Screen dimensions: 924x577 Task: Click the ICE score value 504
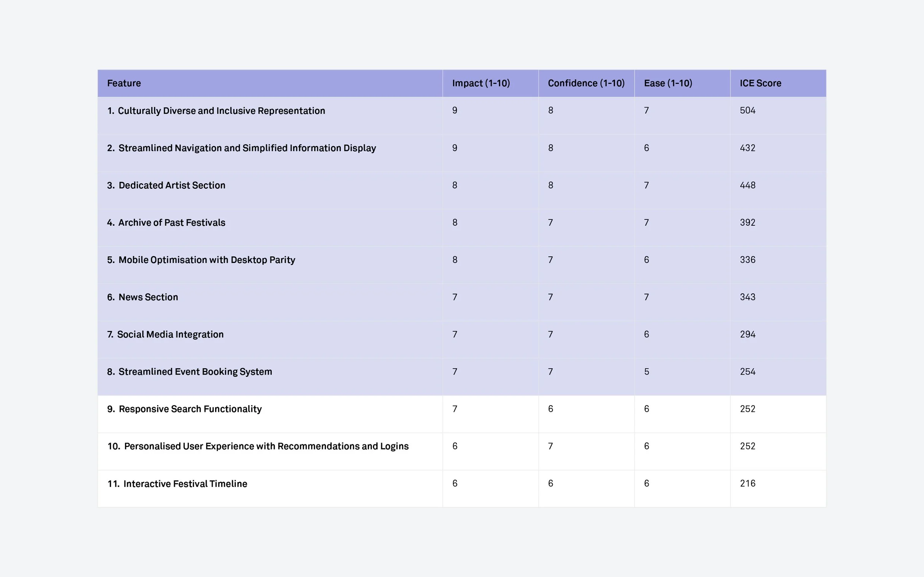(x=747, y=111)
